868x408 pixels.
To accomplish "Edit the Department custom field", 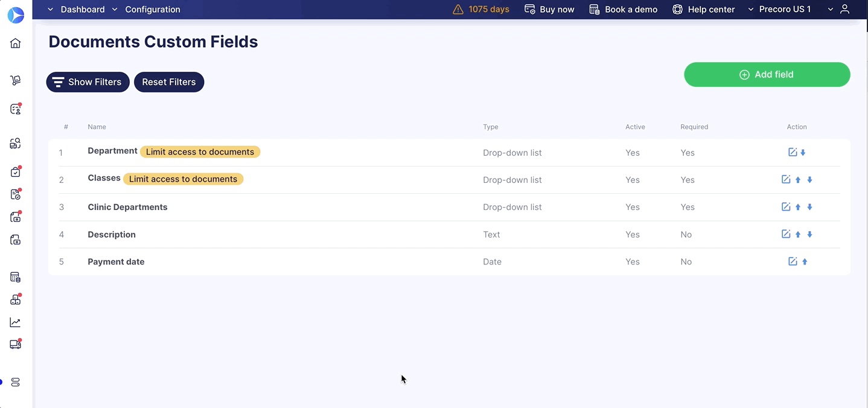I will coord(793,153).
